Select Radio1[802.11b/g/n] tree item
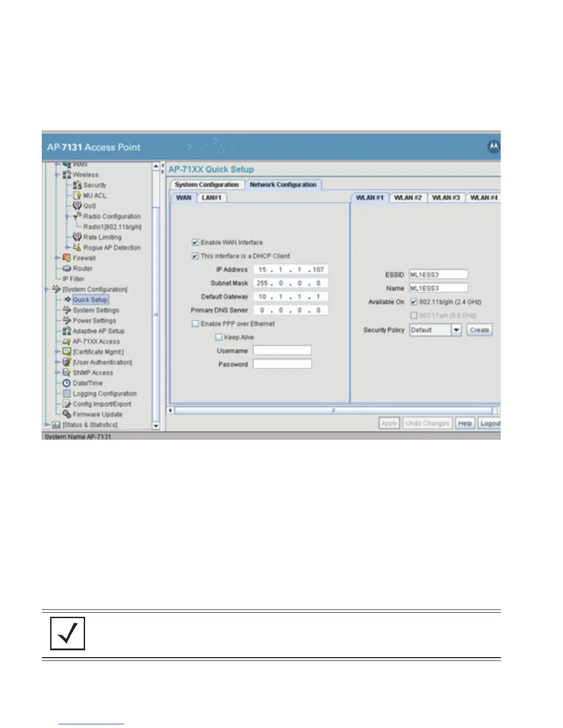This screenshot has height=728, width=563. click(x=112, y=227)
